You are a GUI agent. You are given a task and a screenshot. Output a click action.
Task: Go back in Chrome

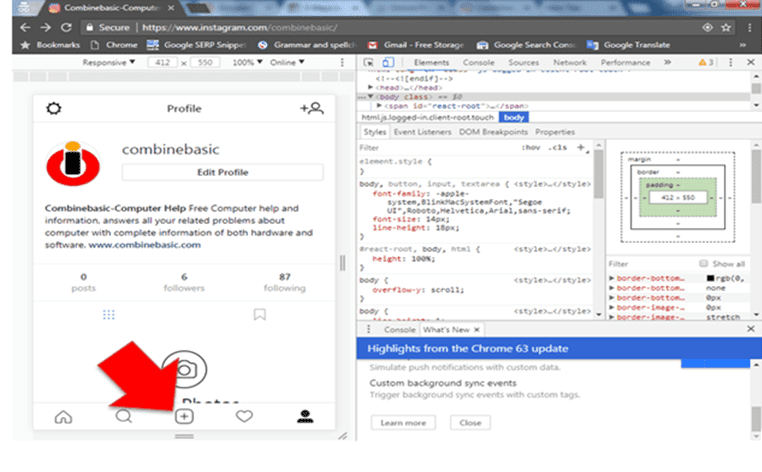click(x=25, y=28)
